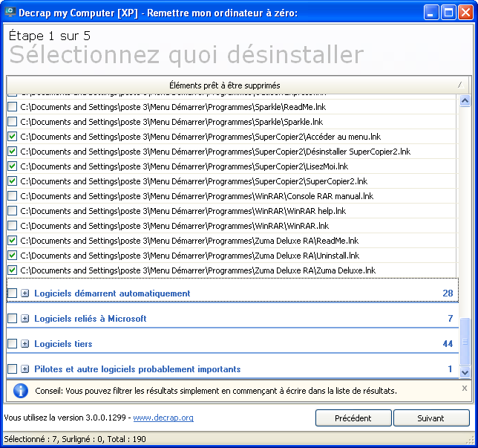Click the sort arrow in column header

pos(461,85)
